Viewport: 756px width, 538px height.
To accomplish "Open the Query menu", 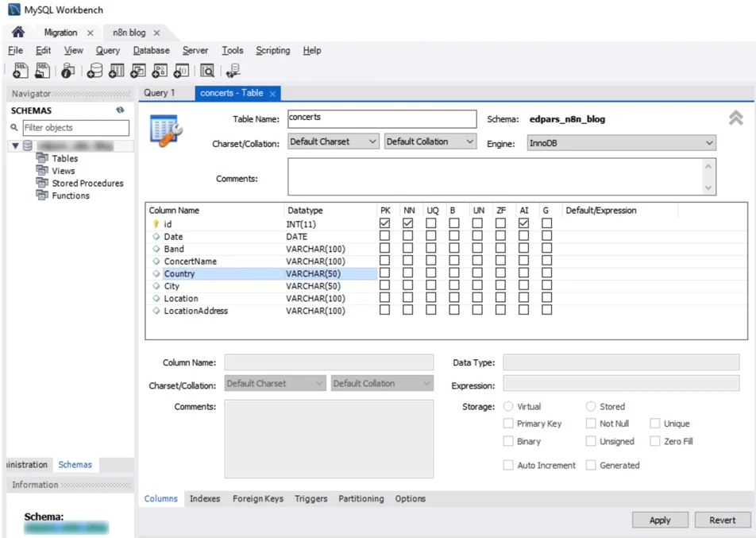I will [x=107, y=50].
